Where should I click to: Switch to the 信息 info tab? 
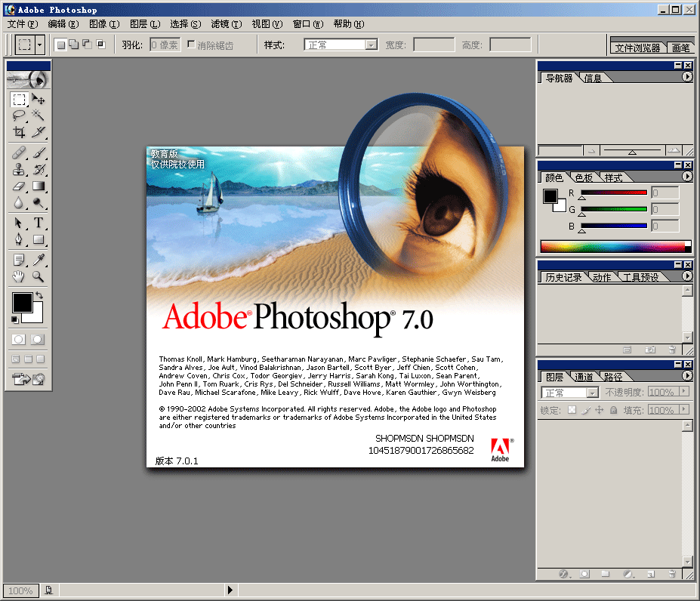pyautogui.click(x=593, y=78)
